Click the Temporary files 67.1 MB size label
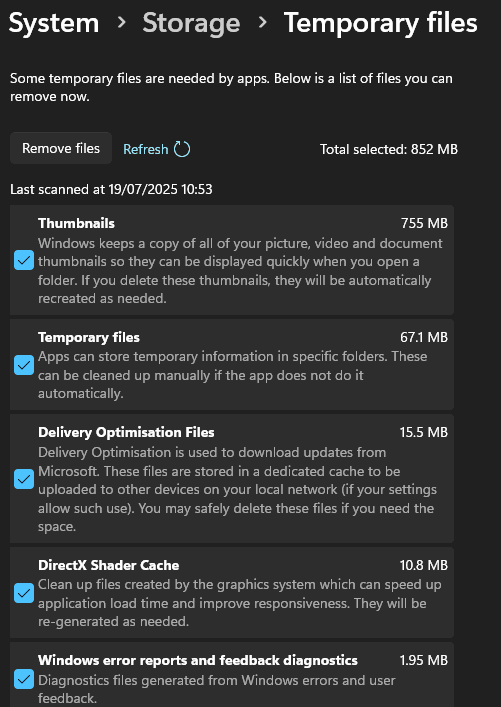 (424, 337)
